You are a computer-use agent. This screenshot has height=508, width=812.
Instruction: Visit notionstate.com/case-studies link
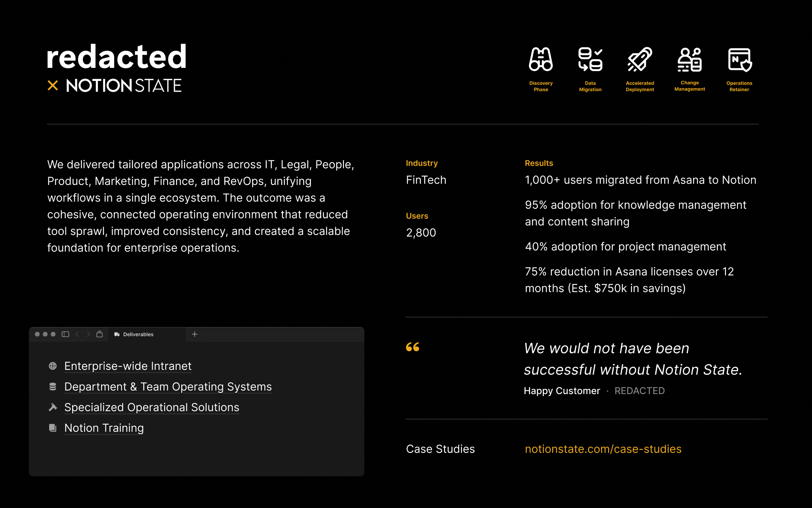(x=603, y=449)
